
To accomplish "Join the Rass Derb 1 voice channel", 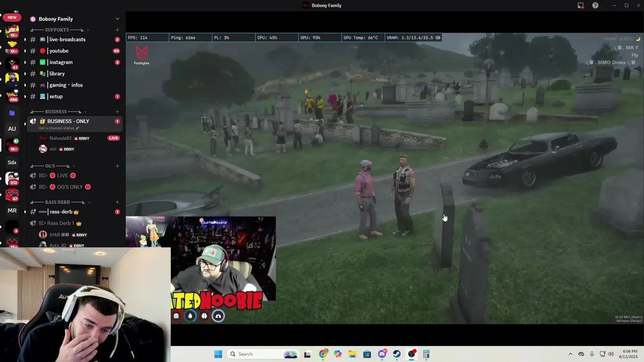I will click(74, 223).
